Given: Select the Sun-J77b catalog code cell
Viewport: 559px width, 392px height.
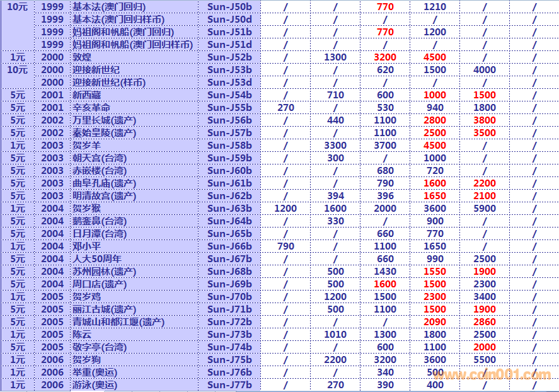Looking at the screenshot, I should (229, 385).
